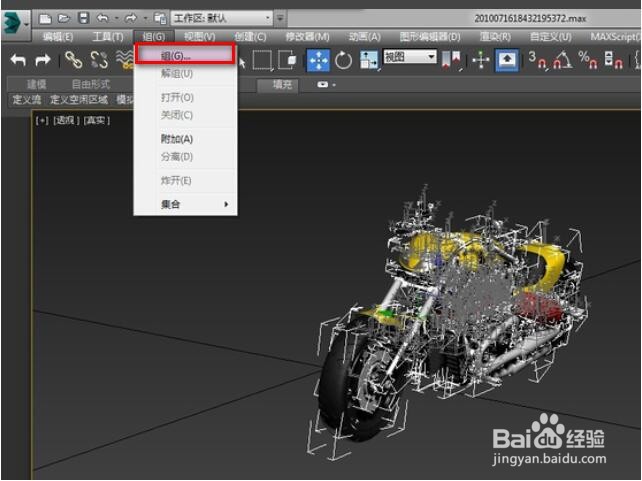Choose 炸开(E) in the group menu
The height and width of the screenshot is (481, 642).
(186, 180)
